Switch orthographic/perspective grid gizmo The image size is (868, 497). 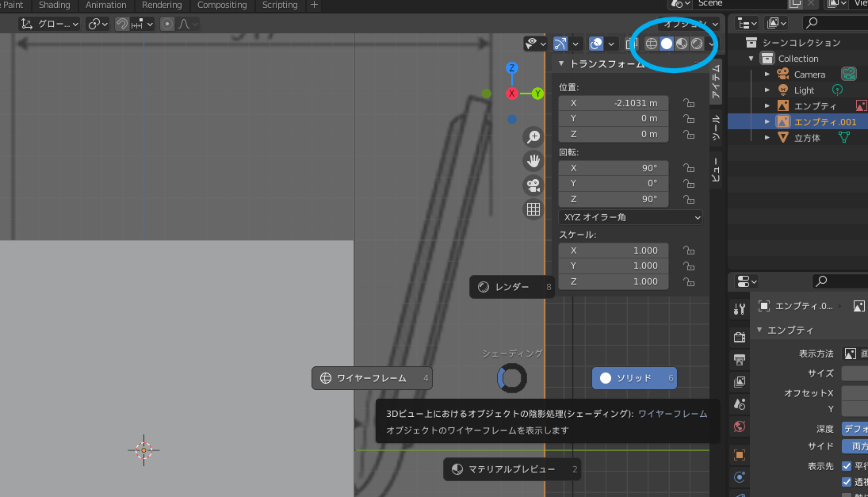point(533,209)
